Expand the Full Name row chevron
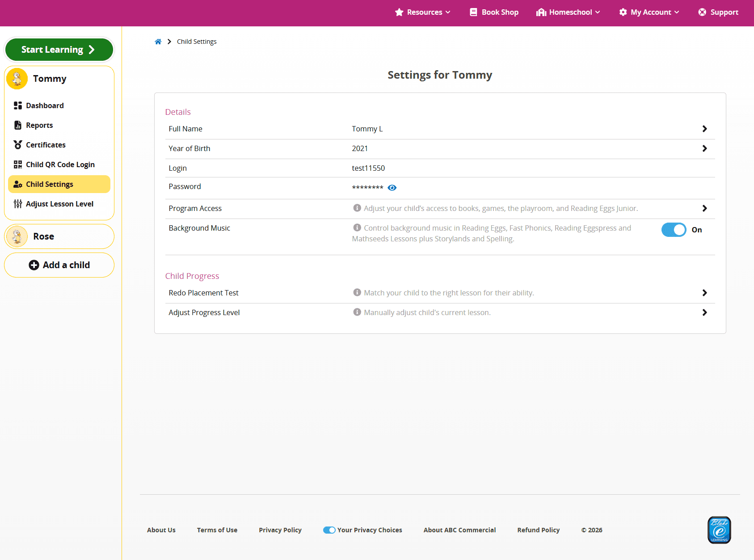The height and width of the screenshot is (560, 754). [x=704, y=129]
